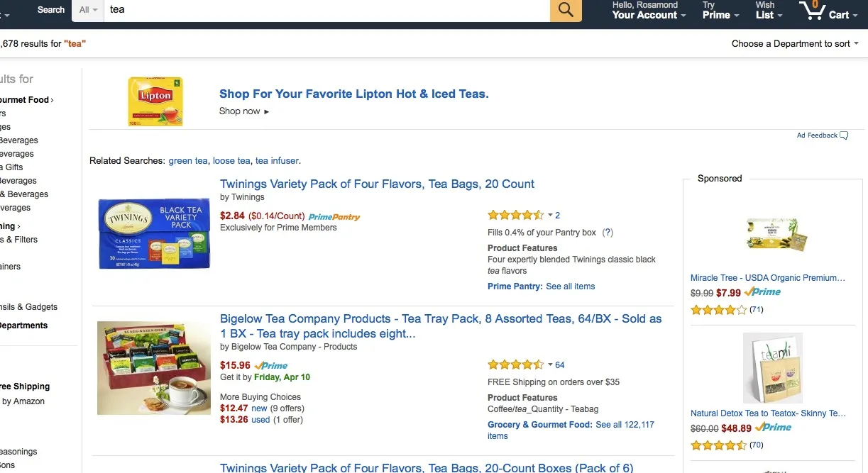This screenshot has width=868, height=473.
Task: Click the Miracle Tree star rating
Action: [x=718, y=310]
